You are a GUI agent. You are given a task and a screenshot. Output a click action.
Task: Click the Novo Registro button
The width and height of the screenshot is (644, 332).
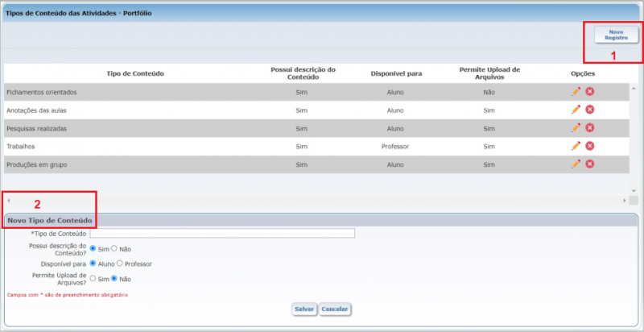pos(616,35)
